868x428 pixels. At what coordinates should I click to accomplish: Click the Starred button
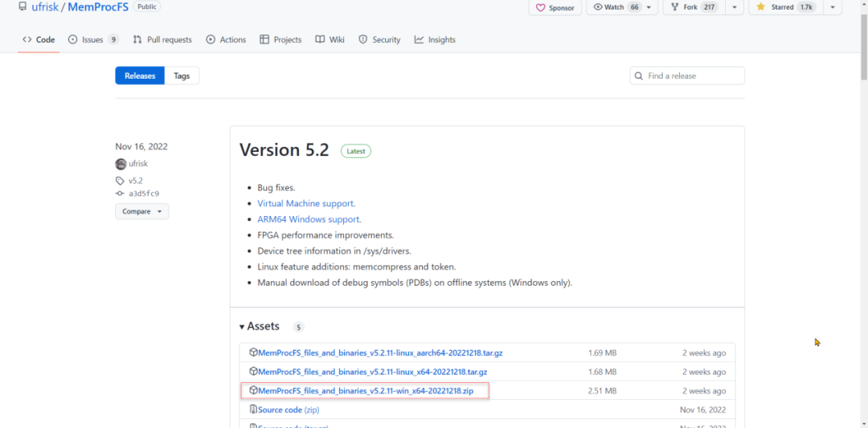[786, 7]
